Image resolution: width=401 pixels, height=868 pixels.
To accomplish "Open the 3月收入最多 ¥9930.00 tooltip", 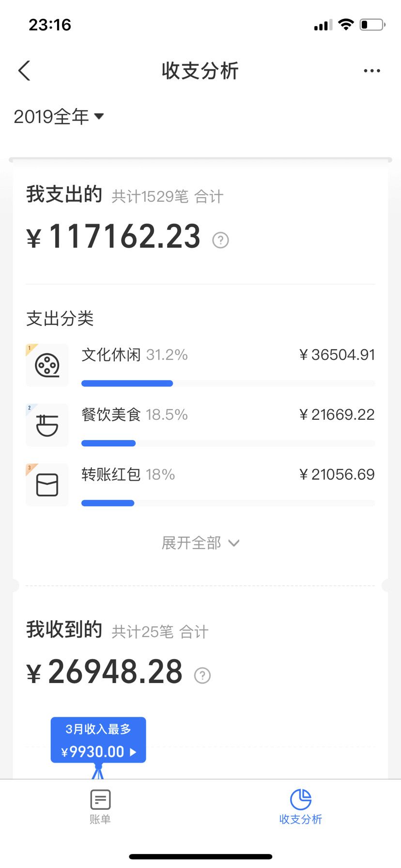I will (x=98, y=740).
